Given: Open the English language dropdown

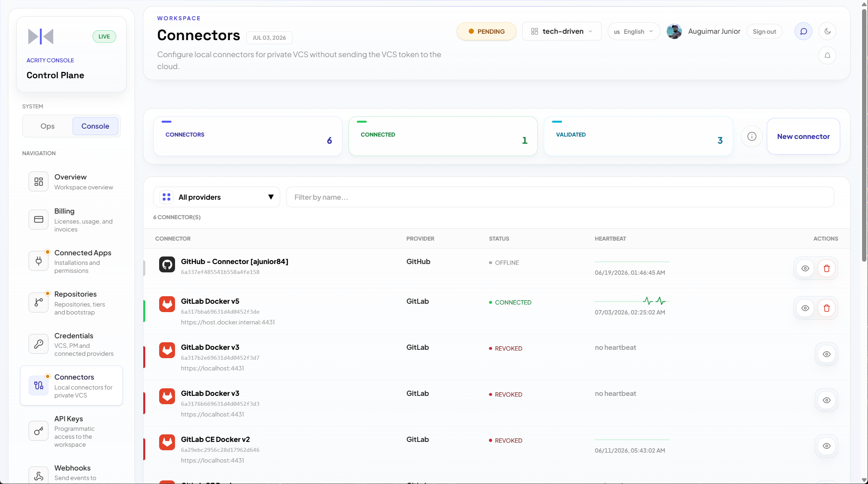Looking at the screenshot, I should coord(634,31).
